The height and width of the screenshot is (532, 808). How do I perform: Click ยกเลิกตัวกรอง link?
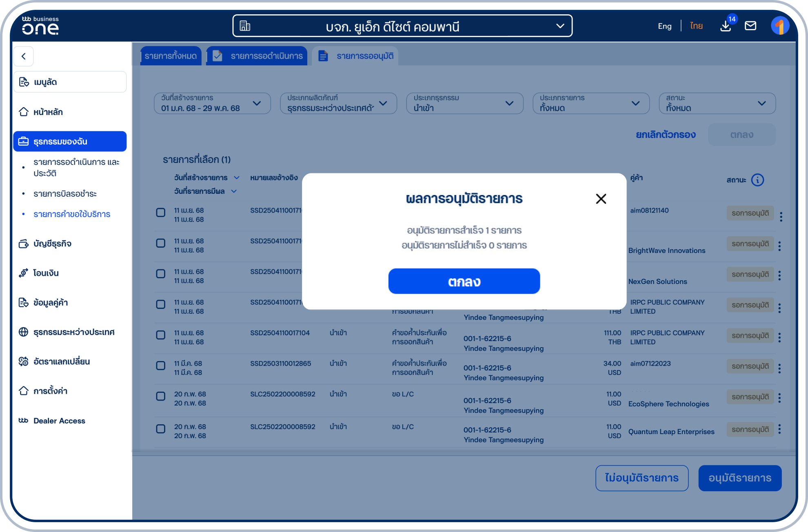pos(666,135)
